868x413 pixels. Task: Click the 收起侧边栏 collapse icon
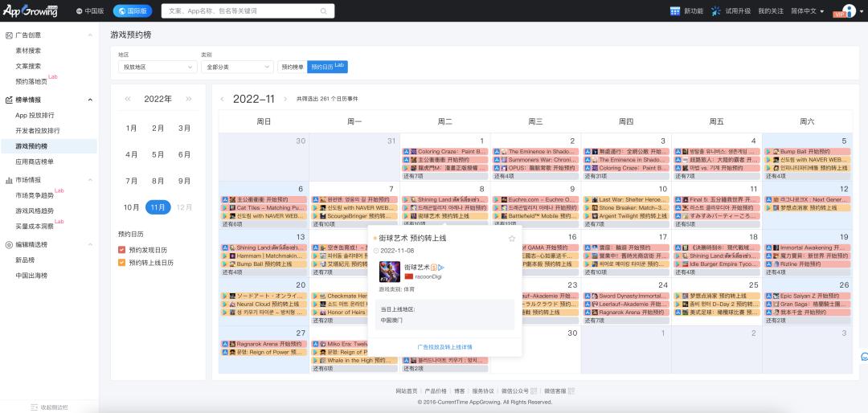click(35, 407)
